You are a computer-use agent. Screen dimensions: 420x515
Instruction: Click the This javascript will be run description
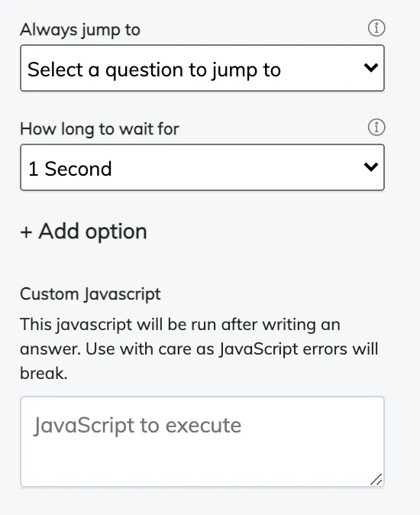[x=199, y=348]
